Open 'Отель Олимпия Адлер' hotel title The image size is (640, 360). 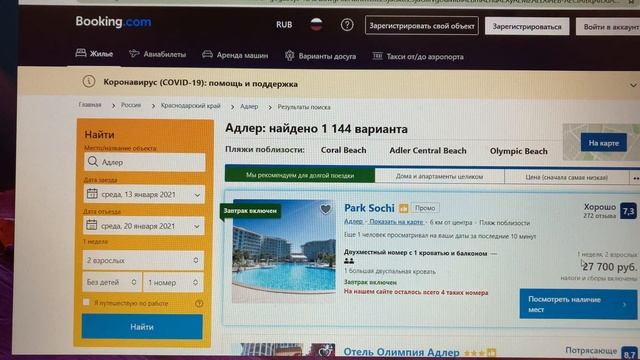[x=401, y=352]
